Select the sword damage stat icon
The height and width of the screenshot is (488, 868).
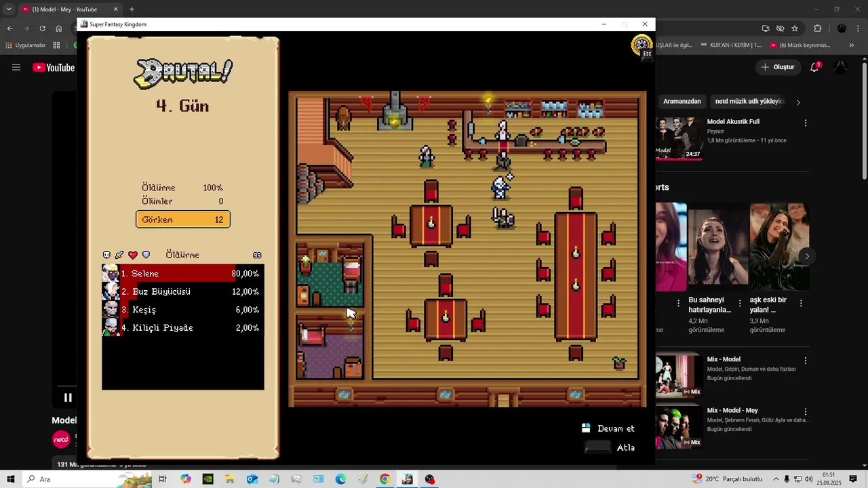point(119,255)
